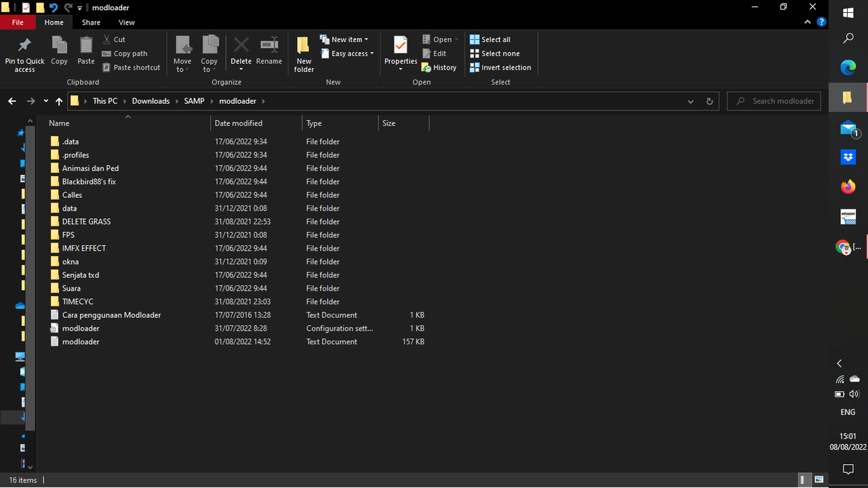Open the Easy access dropdown
This screenshot has width=868, height=488.
pyautogui.click(x=347, y=54)
